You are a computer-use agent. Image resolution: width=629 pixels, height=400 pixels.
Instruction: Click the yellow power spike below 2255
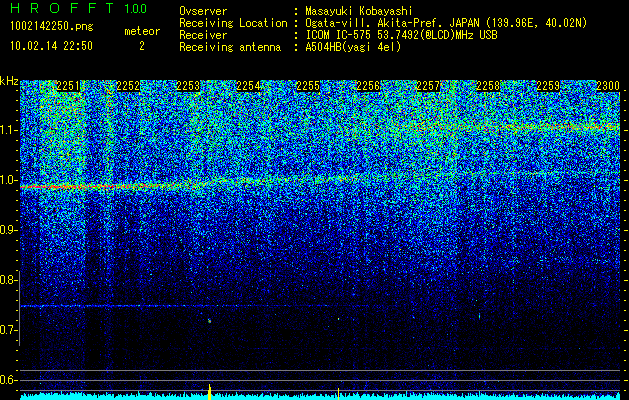[x=338, y=394]
